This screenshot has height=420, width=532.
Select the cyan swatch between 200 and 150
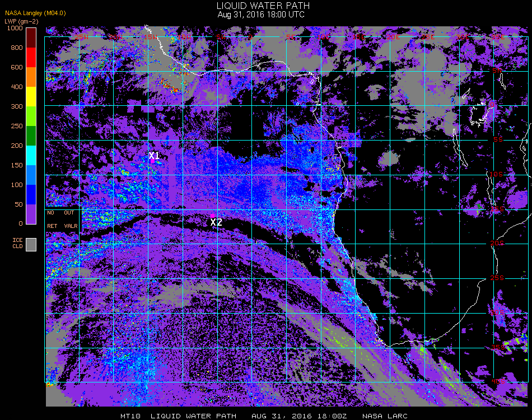31,155
